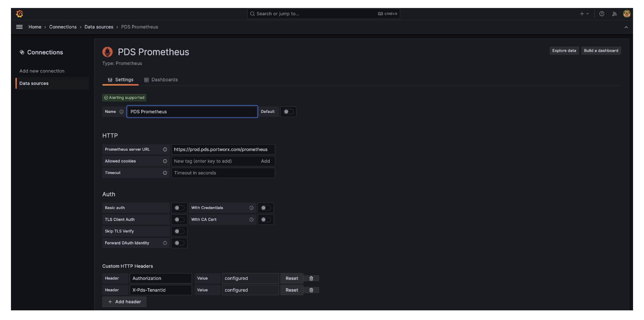The image size is (644, 320).
Task: Click the X-Pds-TenantId header name field
Action: (x=161, y=290)
